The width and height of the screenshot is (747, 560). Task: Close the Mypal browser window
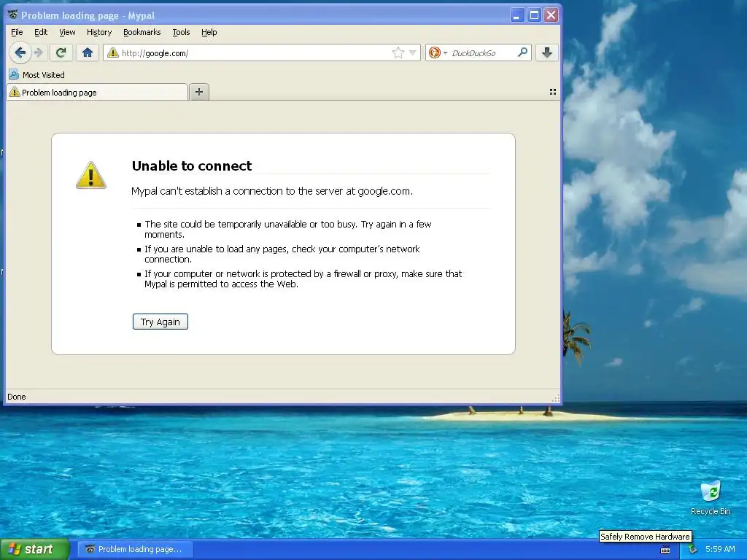pos(551,15)
